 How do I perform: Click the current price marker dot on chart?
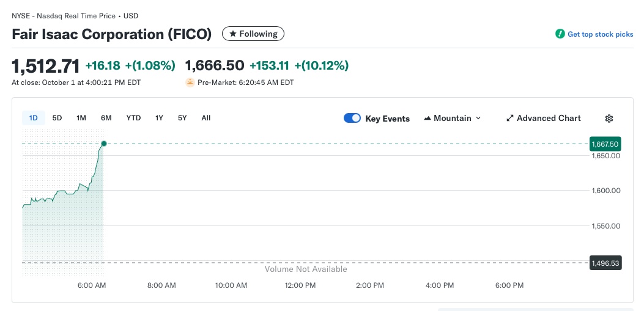click(x=104, y=144)
